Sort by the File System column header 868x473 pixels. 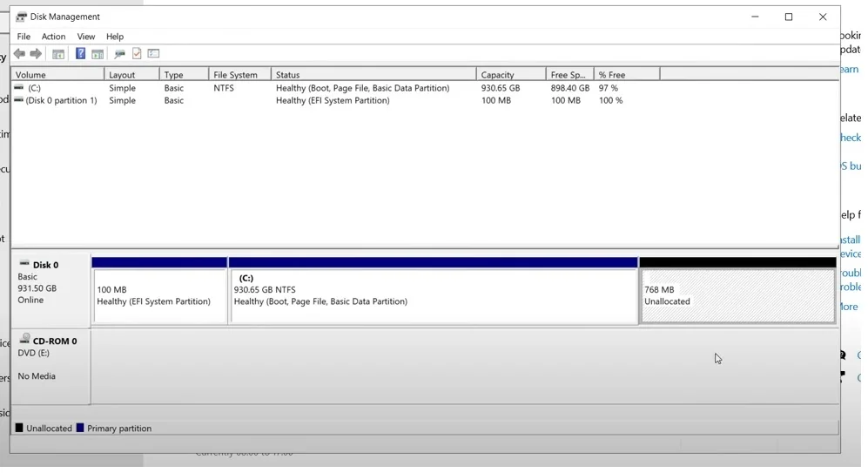(239, 74)
